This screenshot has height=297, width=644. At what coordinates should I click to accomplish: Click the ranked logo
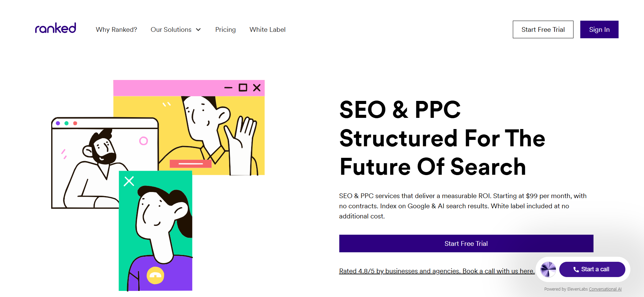56,28
